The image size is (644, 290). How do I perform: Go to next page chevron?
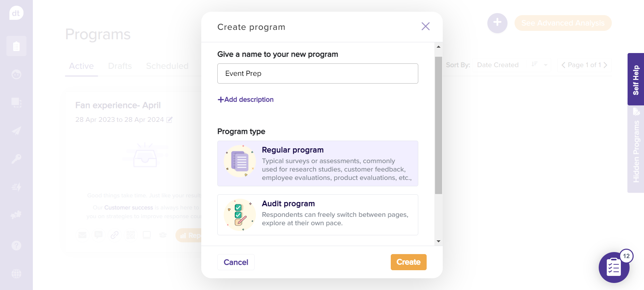pos(605,65)
